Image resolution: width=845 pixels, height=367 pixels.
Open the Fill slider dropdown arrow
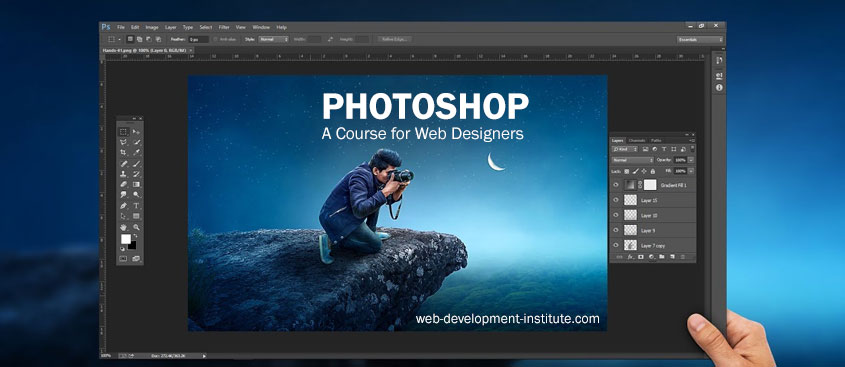[x=691, y=171]
